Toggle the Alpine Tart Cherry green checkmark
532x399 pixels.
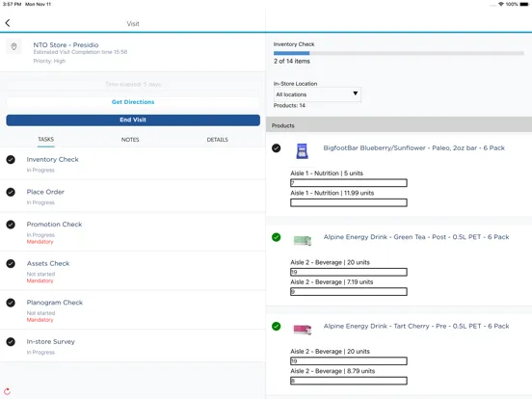click(277, 327)
